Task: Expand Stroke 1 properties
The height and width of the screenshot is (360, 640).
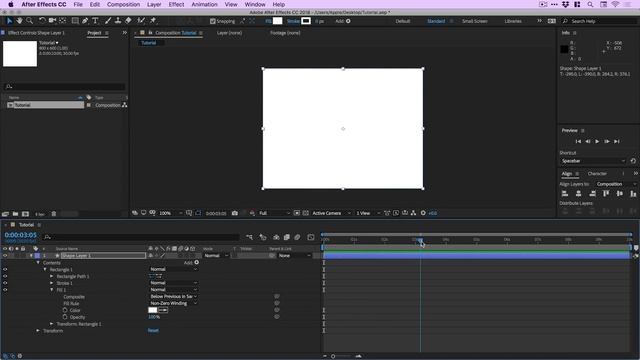Action: pos(51,283)
